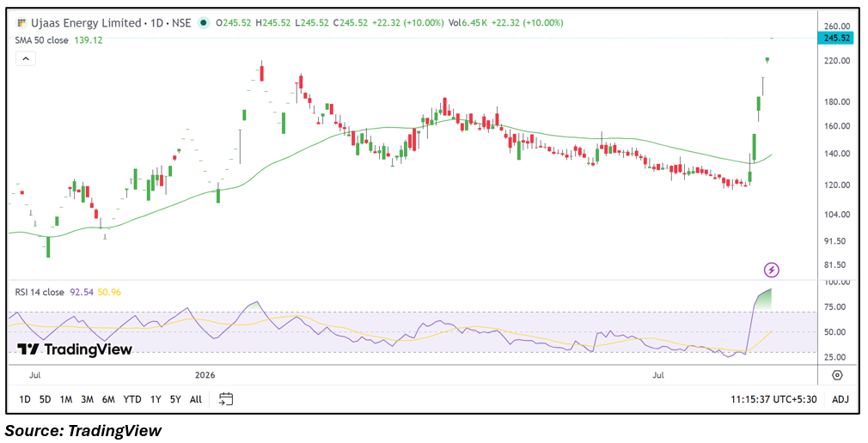Click the Ujaas Energy Limited symbol logo
868x443 pixels.
pos(21,23)
